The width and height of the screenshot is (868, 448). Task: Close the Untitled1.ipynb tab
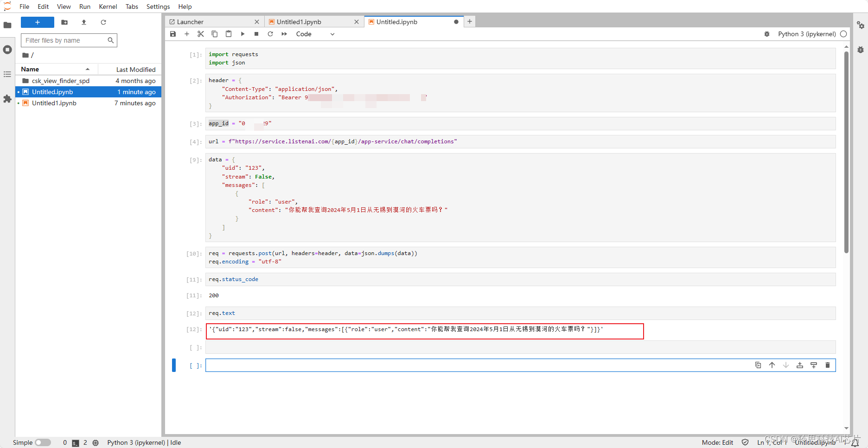coord(357,22)
